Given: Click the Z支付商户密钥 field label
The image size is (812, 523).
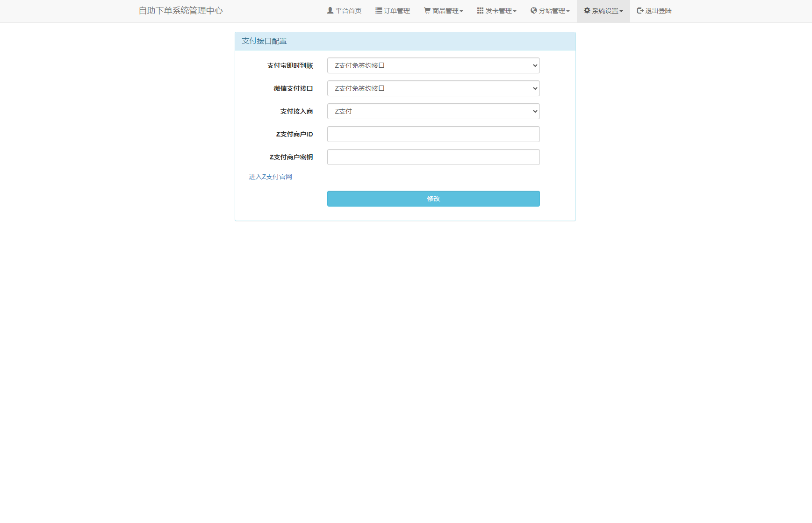Looking at the screenshot, I should click(291, 157).
